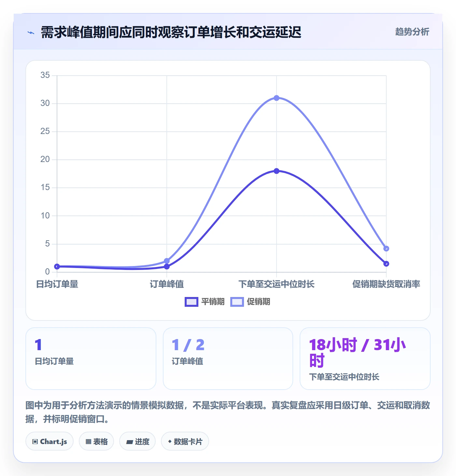Select the 进度 tag chip
Screen dimensions: 456x476
pyautogui.click(x=137, y=441)
